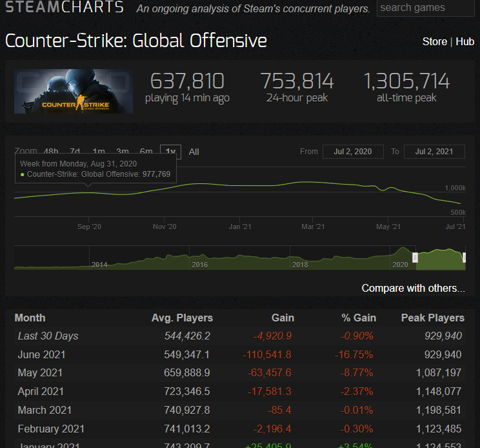Select the 6m zoom range
480x448 pixels.
[x=146, y=152]
